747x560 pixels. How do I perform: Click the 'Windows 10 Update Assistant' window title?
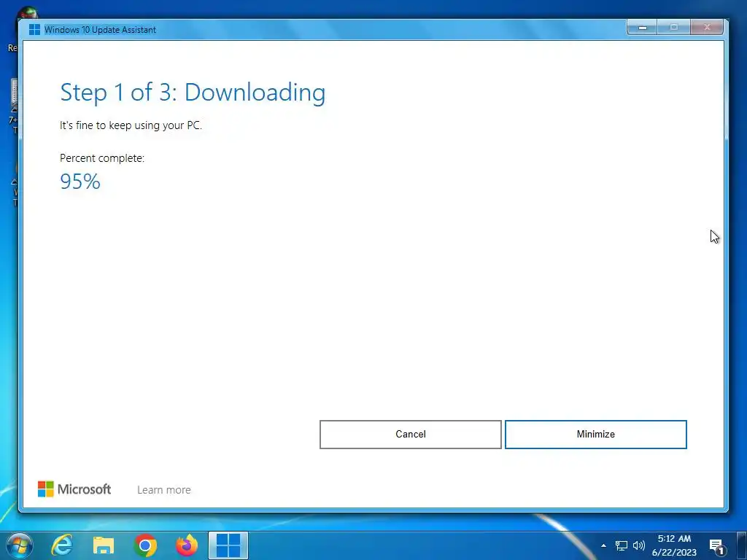pos(100,29)
